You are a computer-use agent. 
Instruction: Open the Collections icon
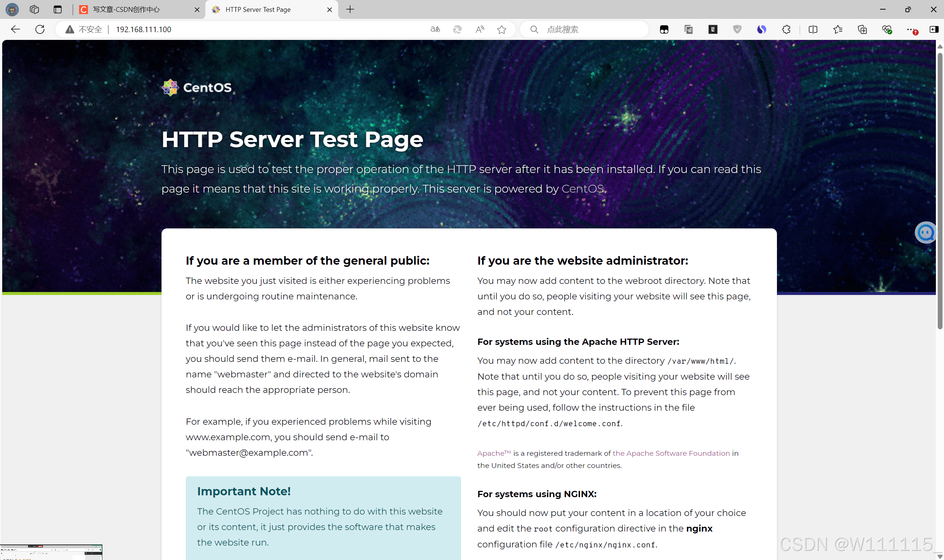(862, 30)
